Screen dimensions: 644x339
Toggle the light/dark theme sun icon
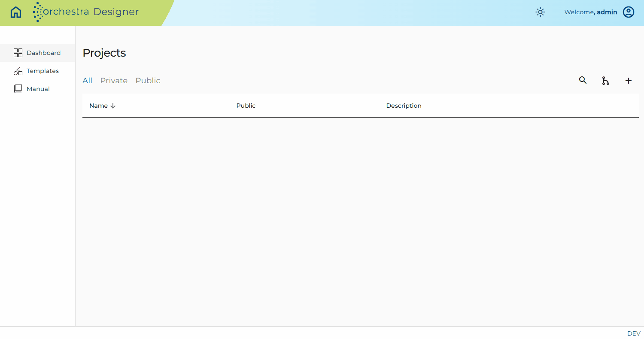(540, 12)
